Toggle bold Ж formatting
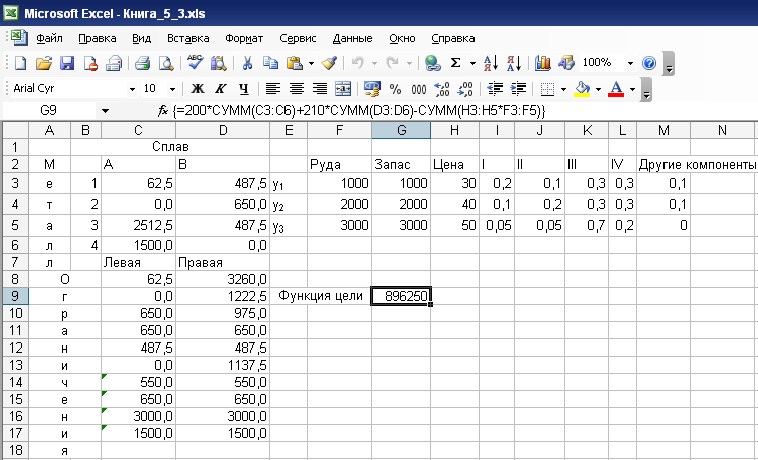This screenshot has height=460, width=758. coord(198,89)
